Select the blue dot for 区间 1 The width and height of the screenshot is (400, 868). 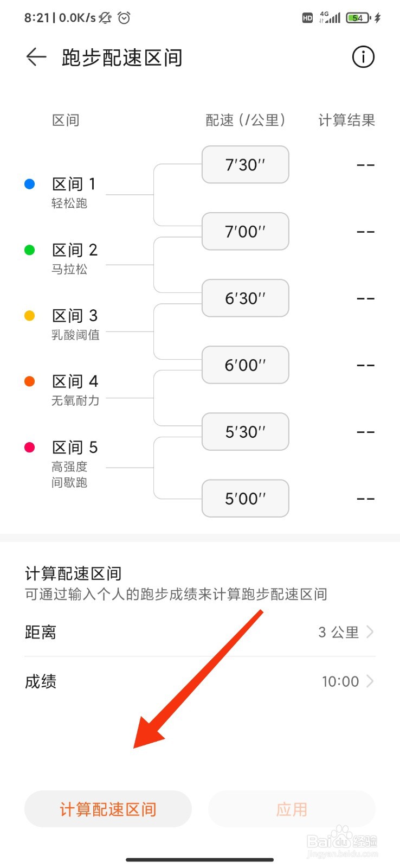[x=30, y=184]
